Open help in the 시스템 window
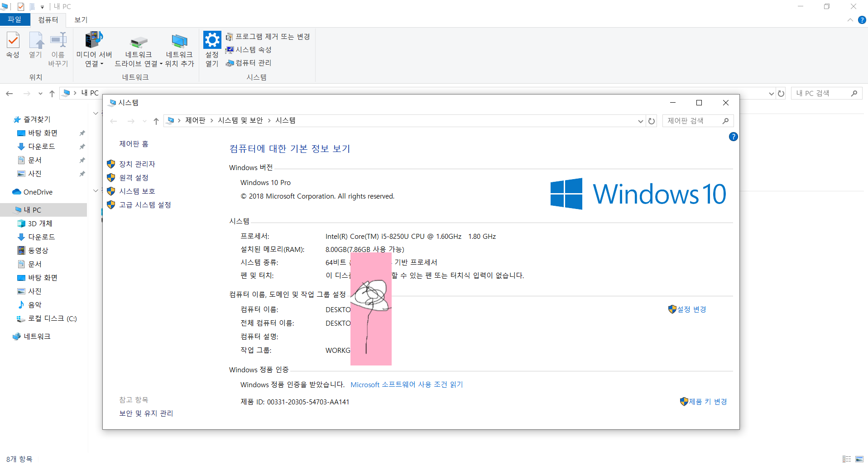The height and width of the screenshot is (465, 868). pyautogui.click(x=734, y=137)
